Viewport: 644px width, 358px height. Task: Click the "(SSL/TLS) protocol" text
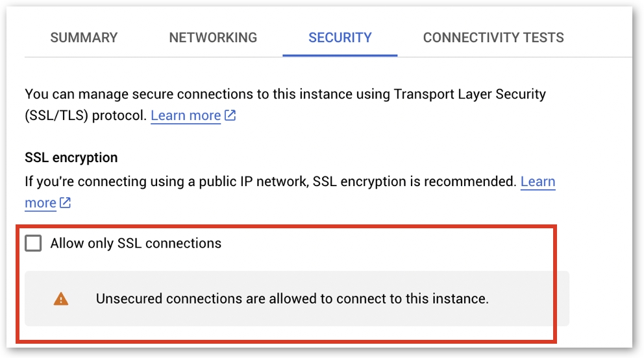click(x=86, y=115)
